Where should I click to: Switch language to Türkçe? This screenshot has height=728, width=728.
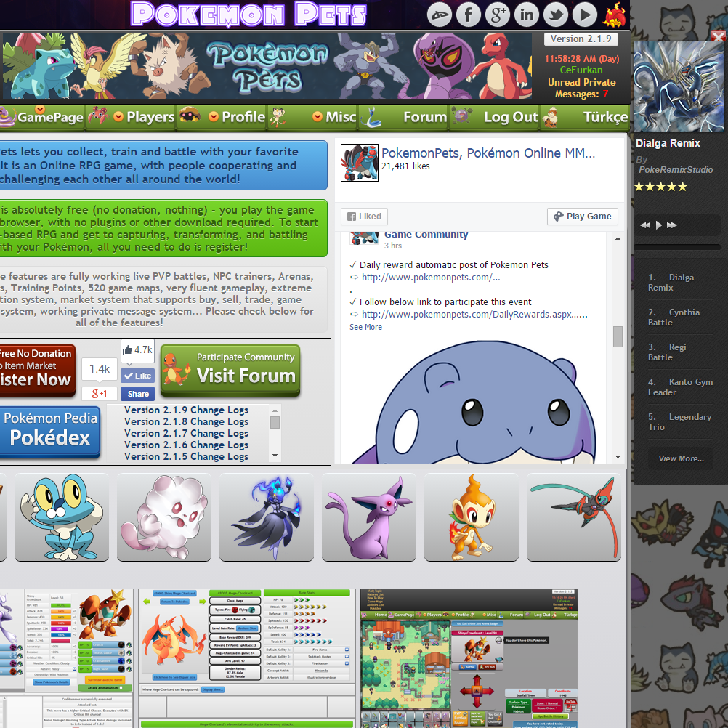tap(585, 117)
